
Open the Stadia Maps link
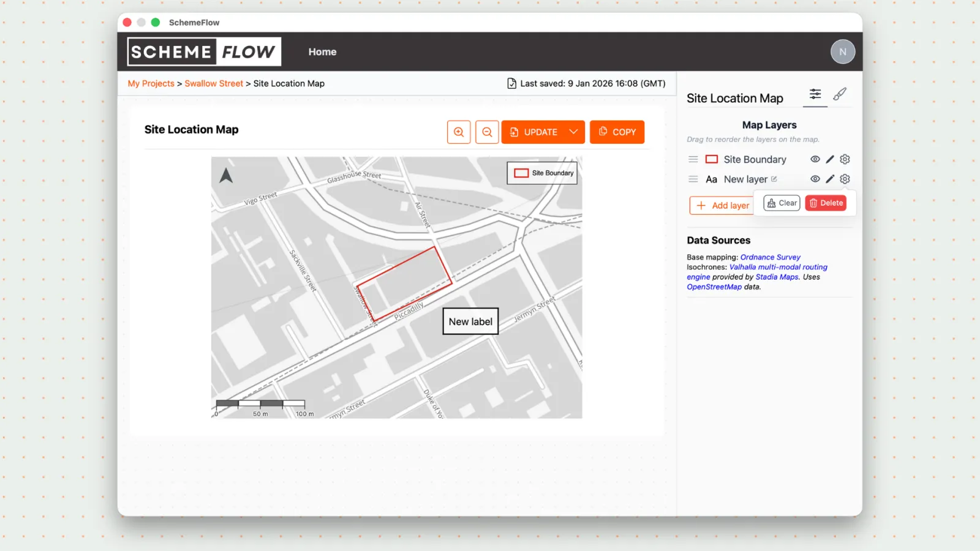coord(777,277)
